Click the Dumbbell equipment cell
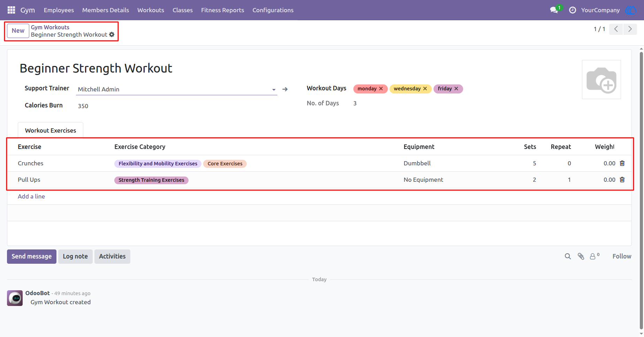The width and height of the screenshot is (644, 337). point(417,163)
